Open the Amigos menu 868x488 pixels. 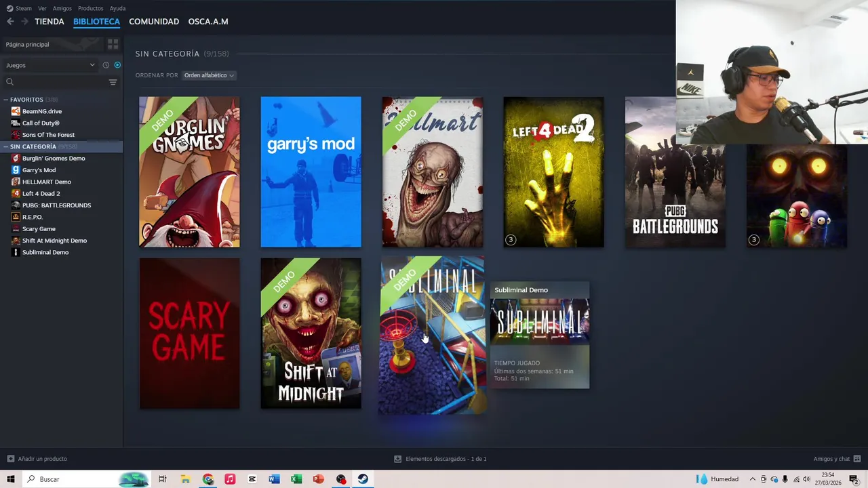click(x=62, y=8)
